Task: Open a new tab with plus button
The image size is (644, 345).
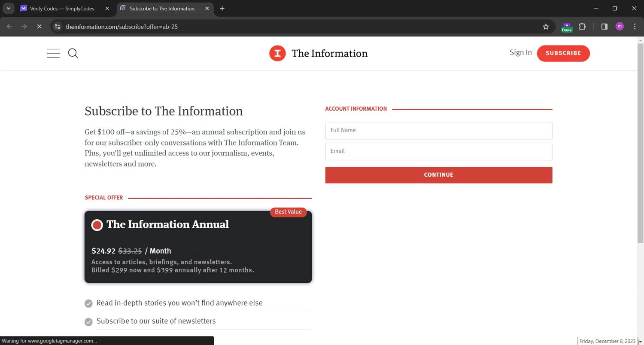Action: (x=222, y=9)
